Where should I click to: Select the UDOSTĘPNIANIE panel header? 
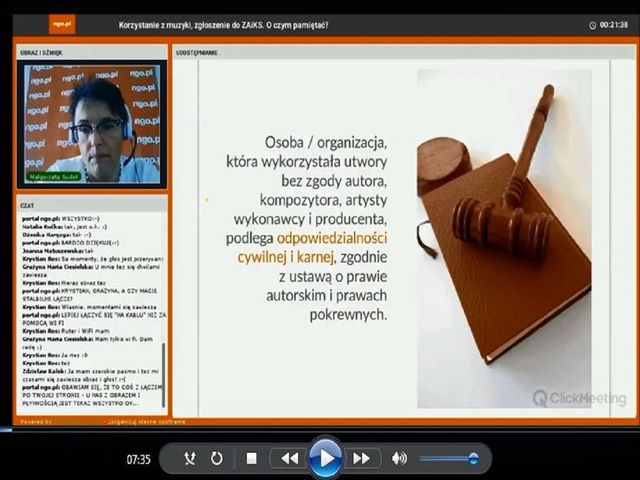coord(198,51)
